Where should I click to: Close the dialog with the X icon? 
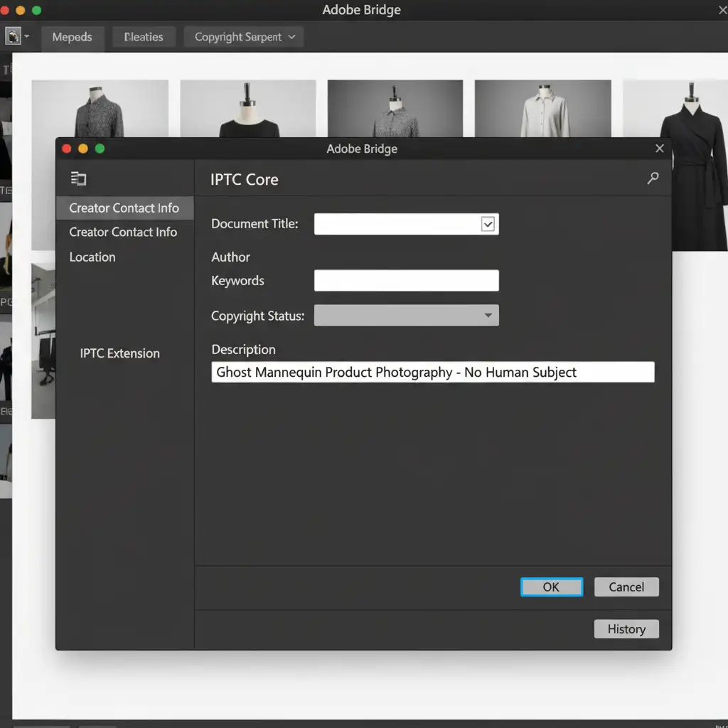659,149
